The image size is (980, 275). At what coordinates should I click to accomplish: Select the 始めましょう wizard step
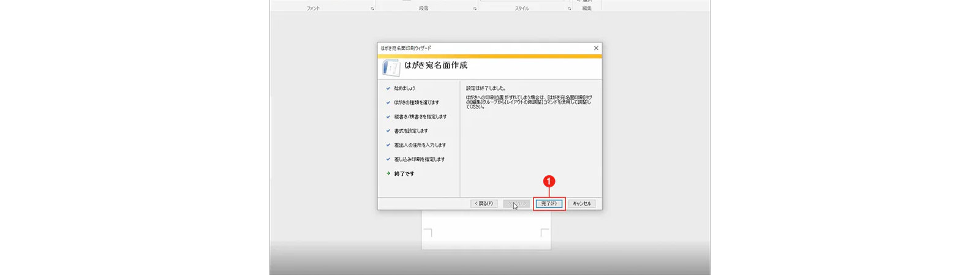[404, 88]
